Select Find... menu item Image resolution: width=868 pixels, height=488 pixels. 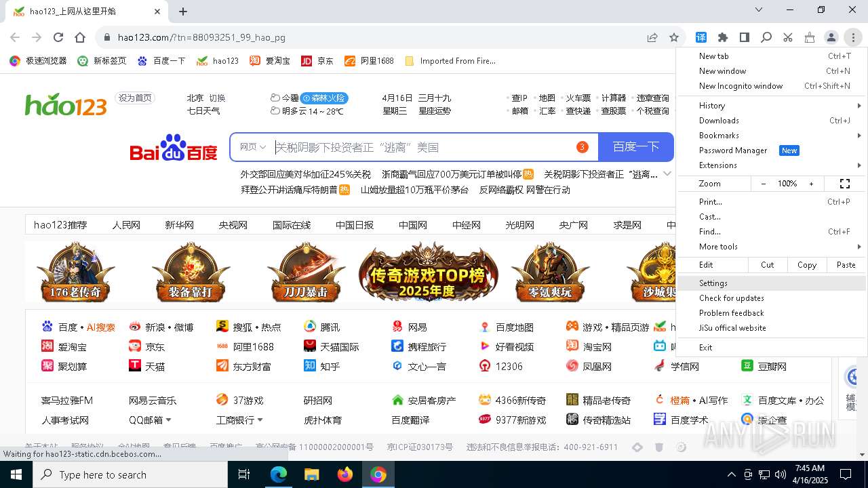[x=772, y=232]
